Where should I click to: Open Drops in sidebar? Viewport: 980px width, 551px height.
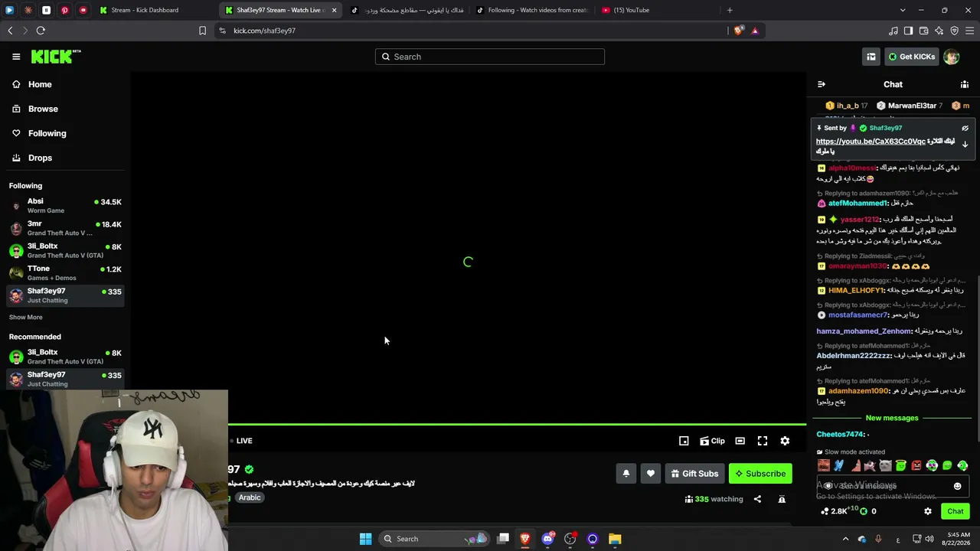point(40,158)
